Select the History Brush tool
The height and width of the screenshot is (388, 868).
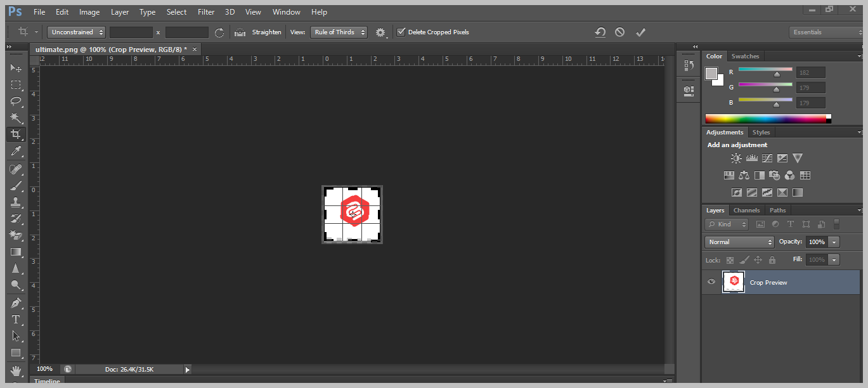(16, 219)
